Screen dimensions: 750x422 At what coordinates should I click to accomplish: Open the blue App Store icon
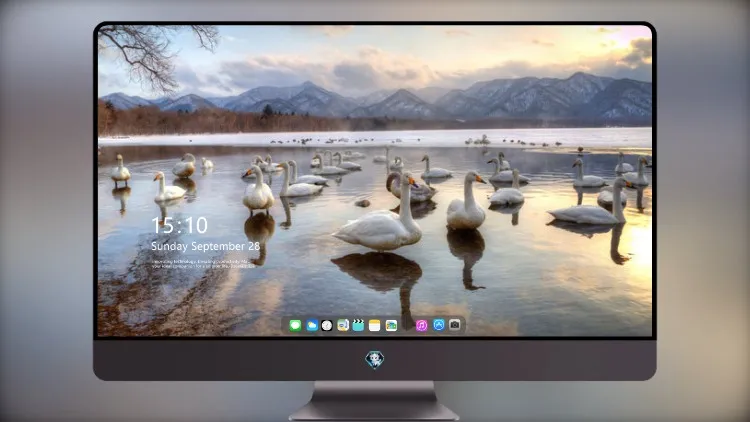439,325
